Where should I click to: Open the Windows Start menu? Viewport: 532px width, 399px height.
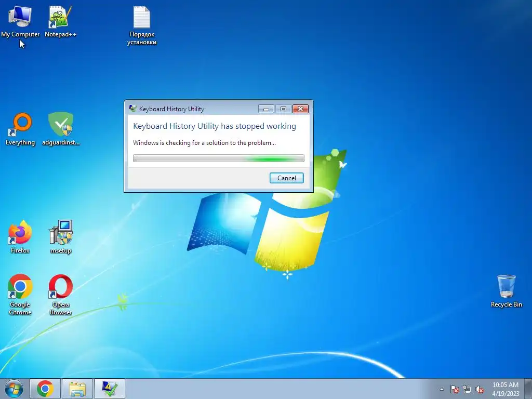point(14,389)
